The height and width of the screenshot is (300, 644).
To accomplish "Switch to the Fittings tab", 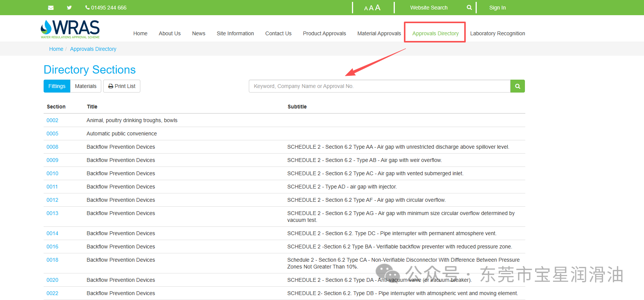I will point(57,86).
